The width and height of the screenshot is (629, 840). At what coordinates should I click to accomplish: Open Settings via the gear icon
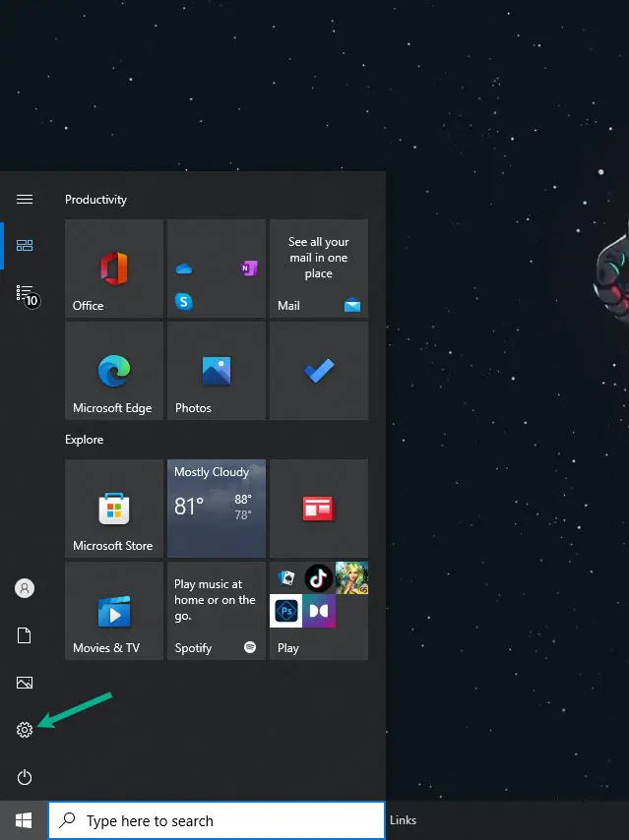point(25,730)
